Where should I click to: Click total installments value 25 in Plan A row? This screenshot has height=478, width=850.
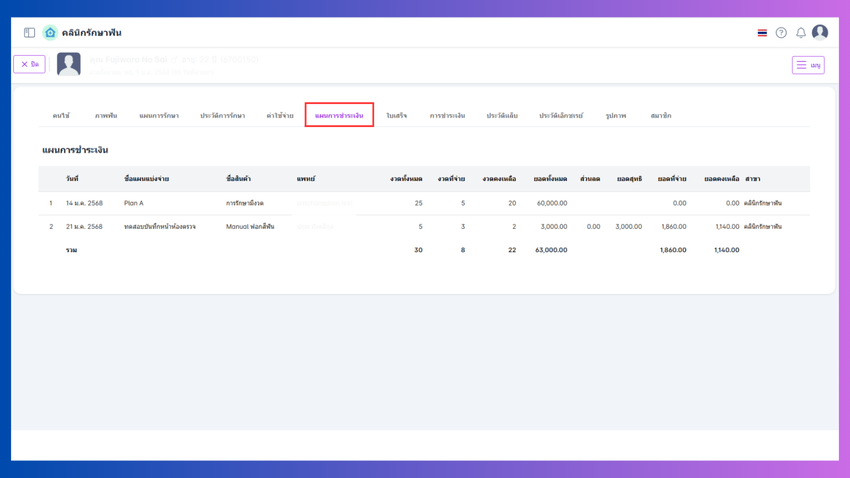click(x=418, y=203)
